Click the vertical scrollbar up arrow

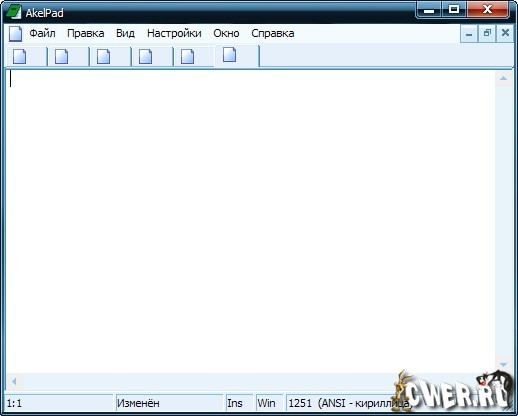(503, 79)
